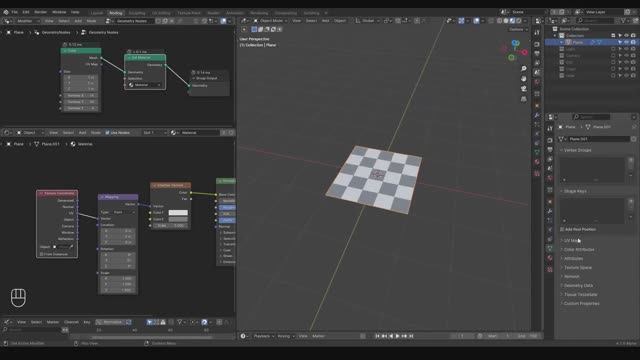This screenshot has height=360, width=640.
Task: Toggle From Instancer checkbox on Texture Coordinate node
Action: click(x=42, y=254)
